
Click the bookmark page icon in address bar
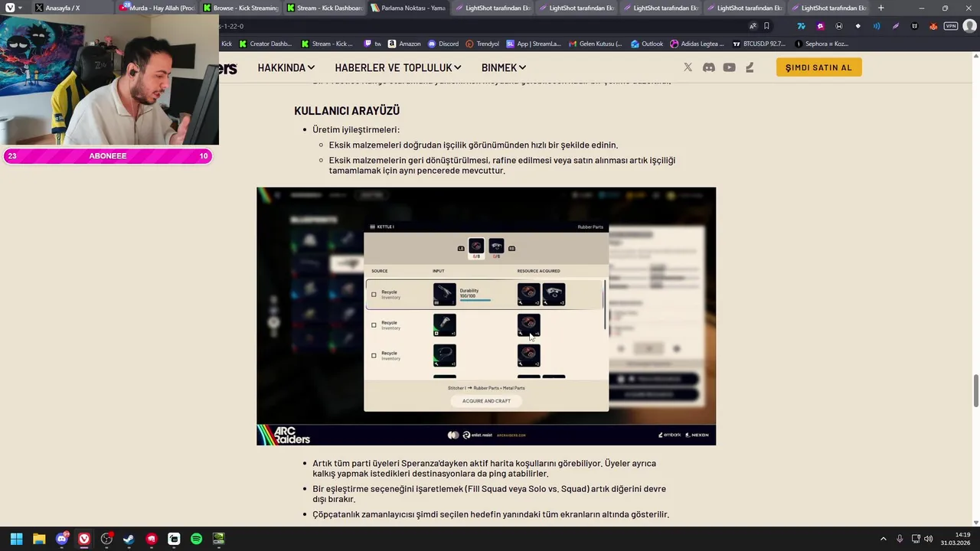pyautogui.click(x=766, y=26)
